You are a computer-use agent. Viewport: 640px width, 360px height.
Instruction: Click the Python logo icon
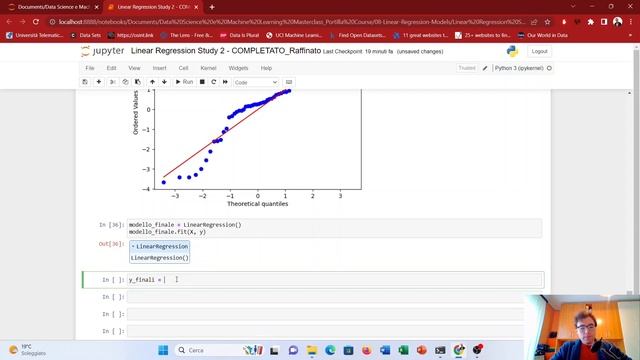coord(512,51)
